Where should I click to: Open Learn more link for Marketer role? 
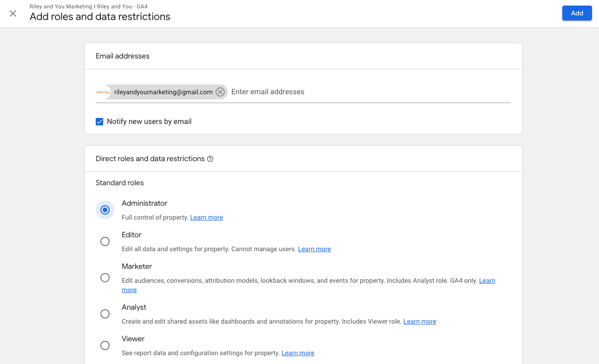[487, 280]
